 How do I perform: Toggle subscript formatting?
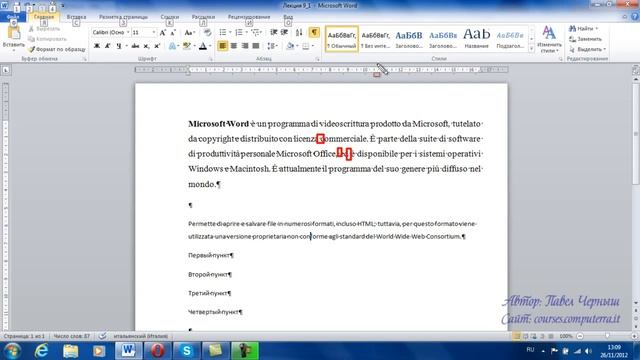pyautogui.click(x=146, y=46)
